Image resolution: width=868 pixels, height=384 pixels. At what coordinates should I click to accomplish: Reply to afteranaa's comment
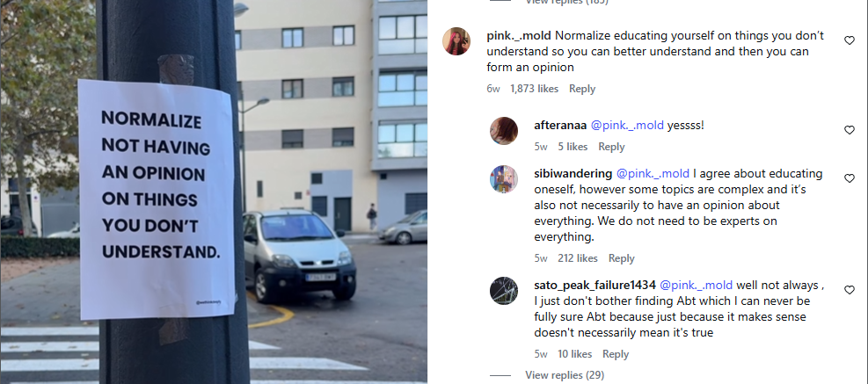[x=611, y=147]
